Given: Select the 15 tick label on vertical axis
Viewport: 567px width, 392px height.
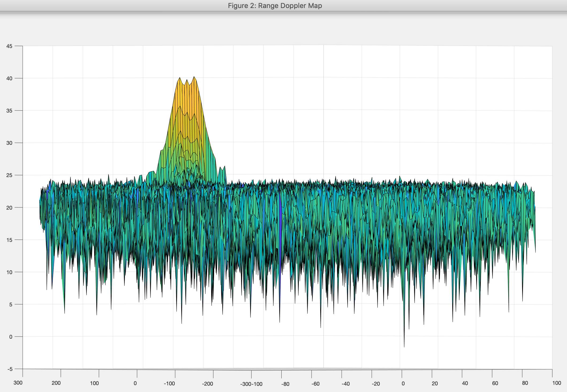Looking at the screenshot, I should (x=9, y=240).
